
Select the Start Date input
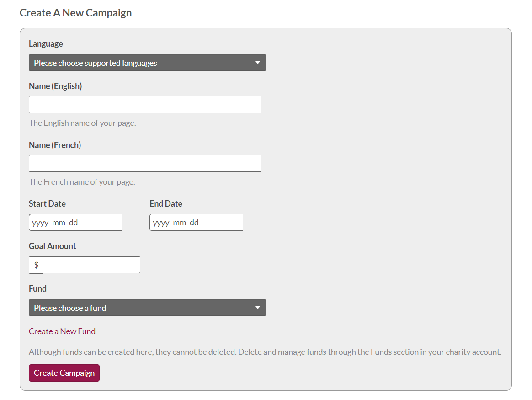click(75, 223)
